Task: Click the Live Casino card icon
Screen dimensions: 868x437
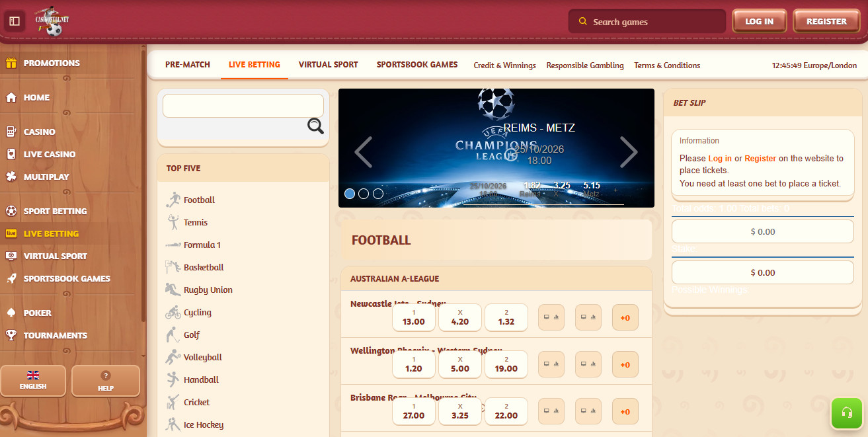Action: tap(11, 154)
